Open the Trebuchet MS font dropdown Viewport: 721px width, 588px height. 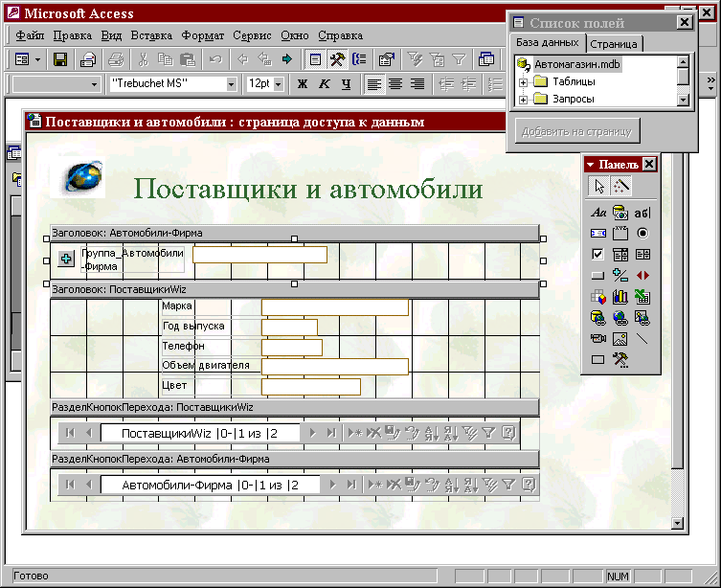232,84
